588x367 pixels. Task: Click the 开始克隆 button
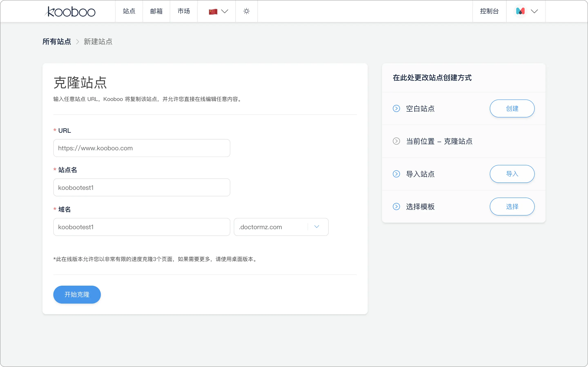pos(77,294)
